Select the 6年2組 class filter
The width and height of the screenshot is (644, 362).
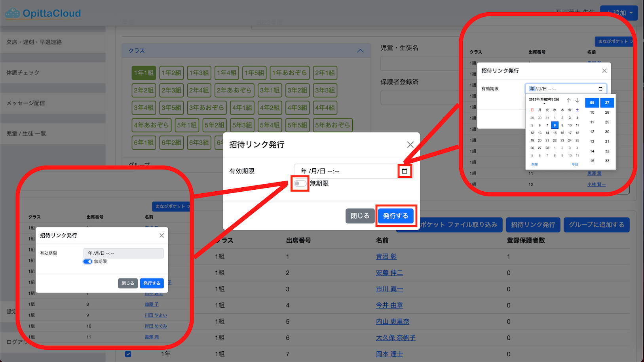click(171, 143)
